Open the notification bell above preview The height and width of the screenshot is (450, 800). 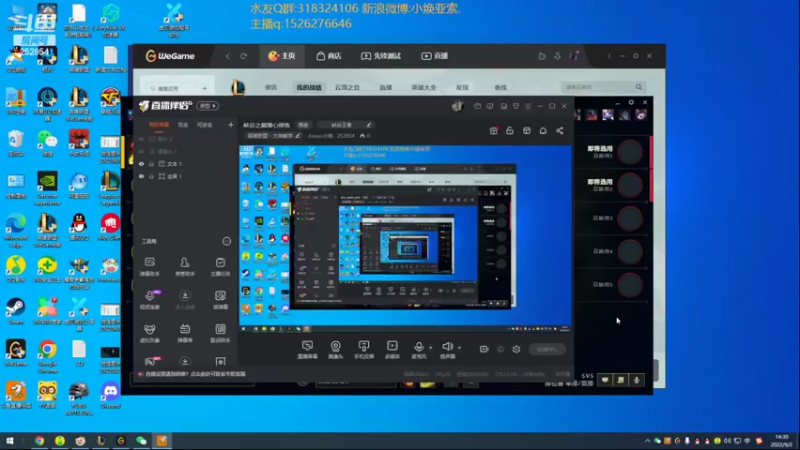point(543,131)
